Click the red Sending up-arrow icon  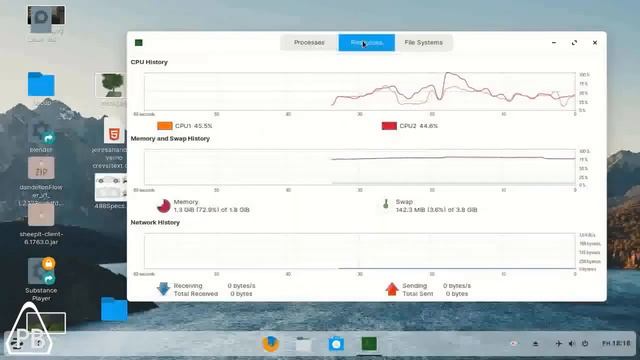click(x=392, y=289)
